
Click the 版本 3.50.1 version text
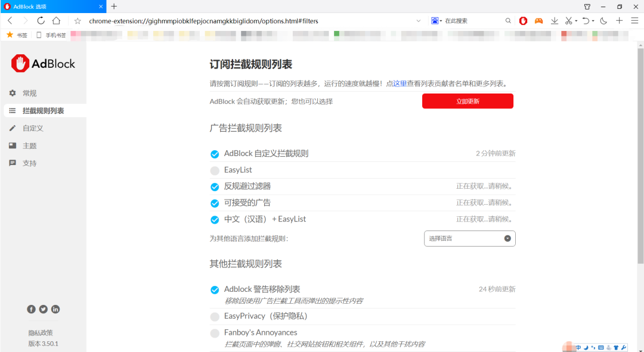click(43, 344)
